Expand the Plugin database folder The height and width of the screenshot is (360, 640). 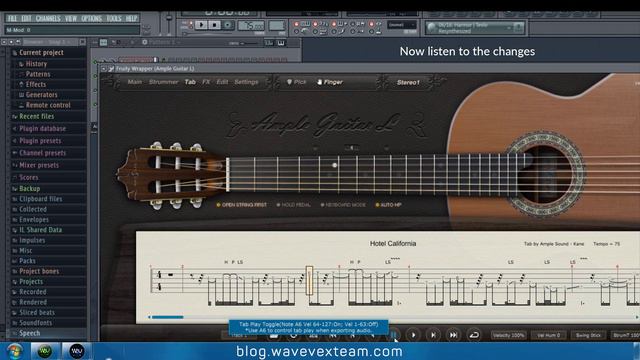point(42,129)
